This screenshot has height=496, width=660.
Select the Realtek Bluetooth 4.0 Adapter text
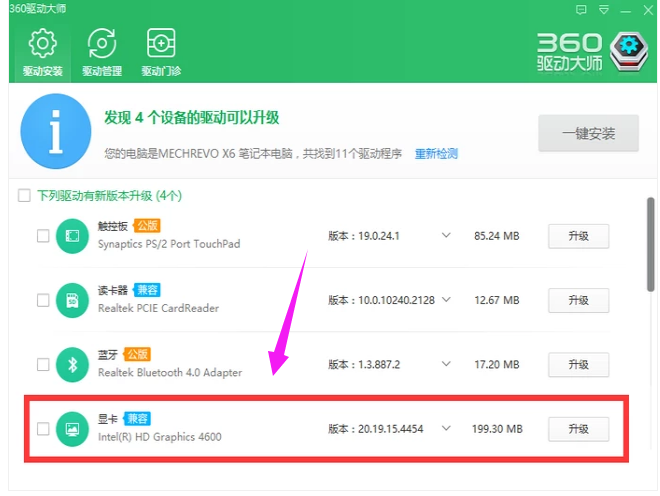(x=170, y=373)
